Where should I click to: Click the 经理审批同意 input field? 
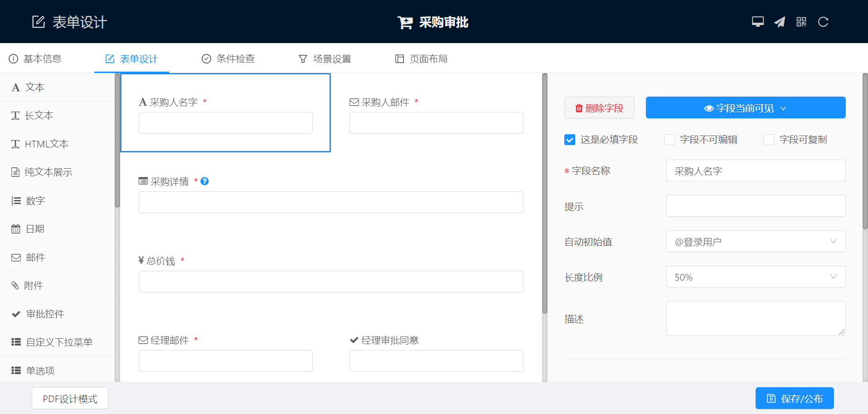[436, 361]
